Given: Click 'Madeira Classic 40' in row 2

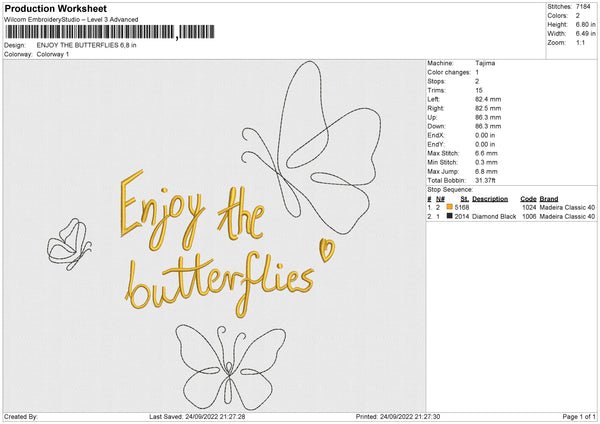Looking at the screenshot, I should point(567,217).
